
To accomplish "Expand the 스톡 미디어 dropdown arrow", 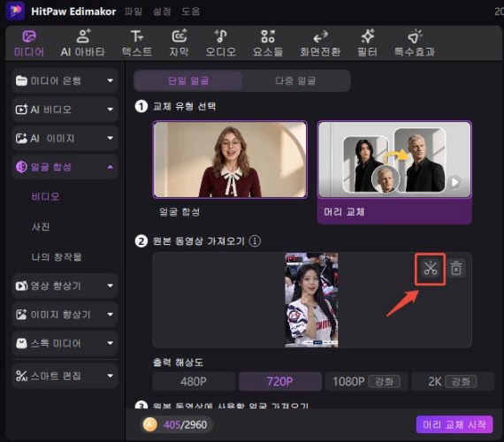I will click(x=110, y=343).
